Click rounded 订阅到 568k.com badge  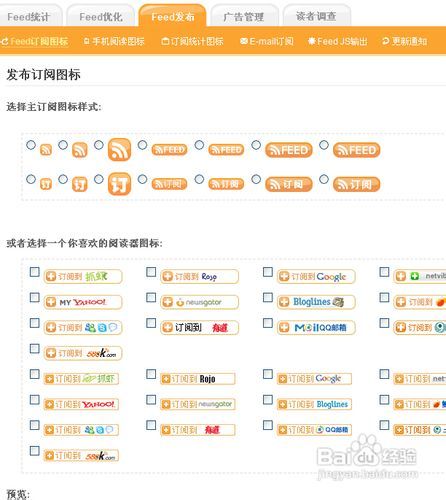(83, 353)
